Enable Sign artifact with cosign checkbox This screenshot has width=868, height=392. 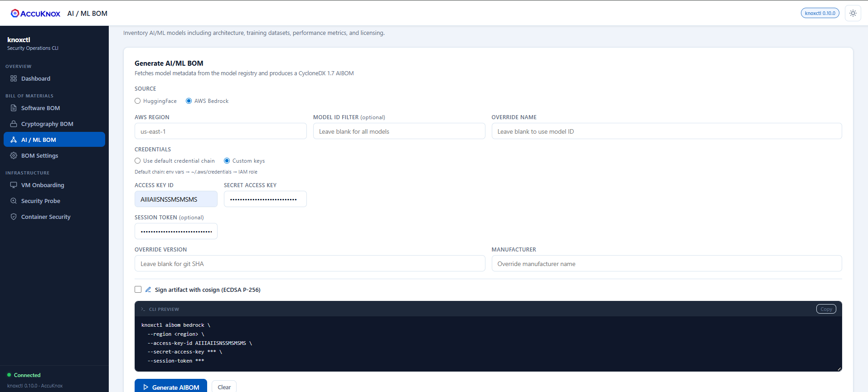(x=138, y=290)
